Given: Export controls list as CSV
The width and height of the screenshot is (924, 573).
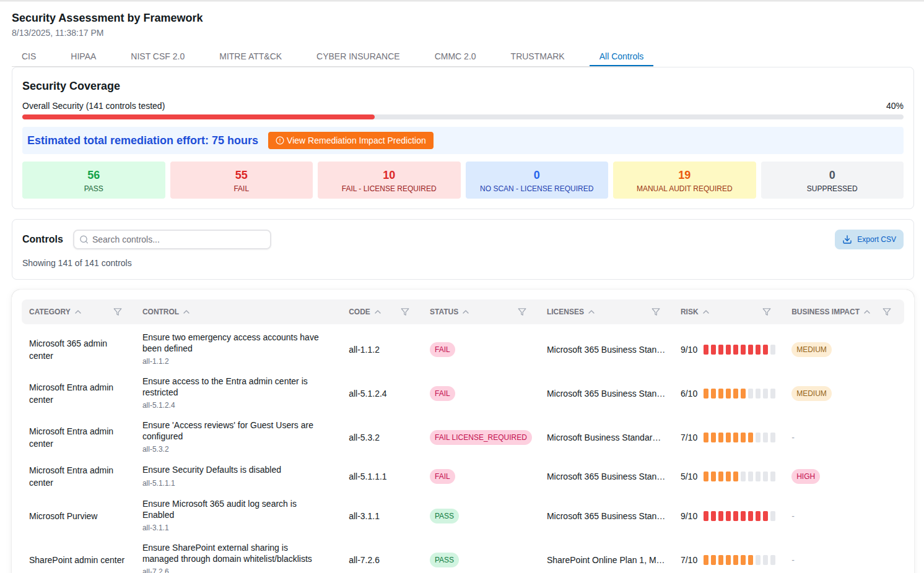Looking at the screenshot, I should click(x=869, y=239).
